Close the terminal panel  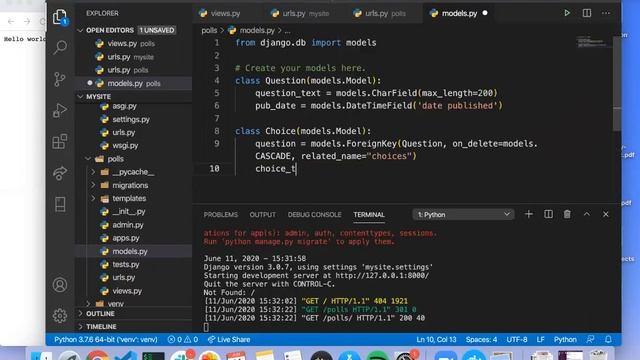click(x=606, y=214)
